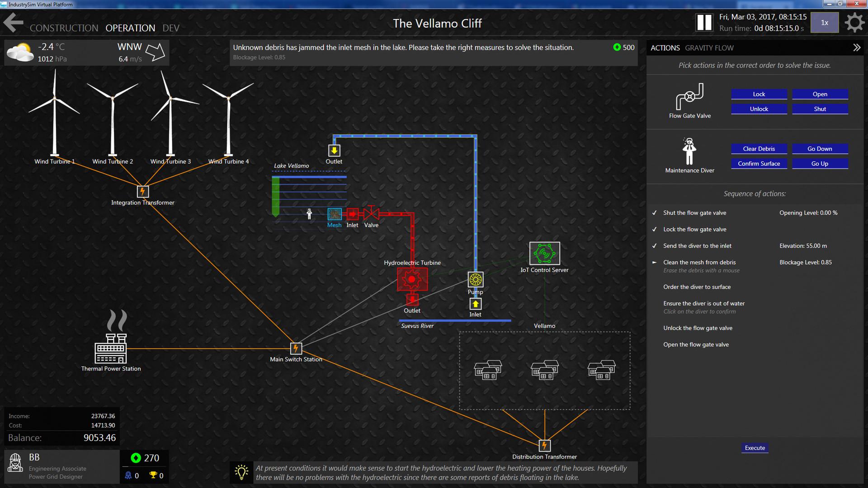The image size is (868, 488).
Task: Click the 1x simulation speed control
Action: tap(825, 22)
